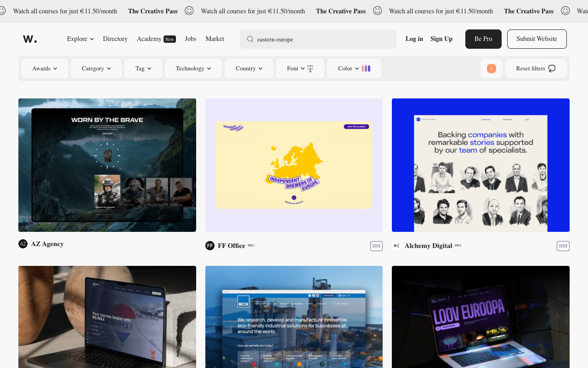Click the search field containing eastern-europe

(318, 39)
